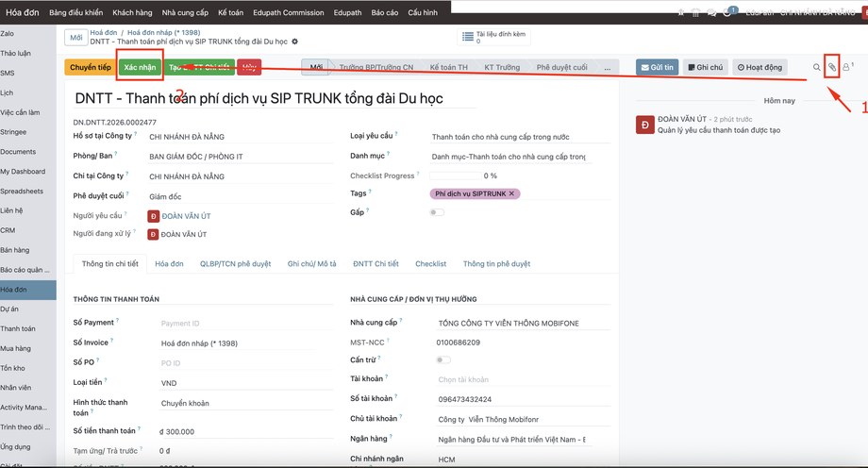The height and width of the screenshot is (468, 868).
Task: Open Thanh toán in the left sidebar
Action: (x=27, y=329)
